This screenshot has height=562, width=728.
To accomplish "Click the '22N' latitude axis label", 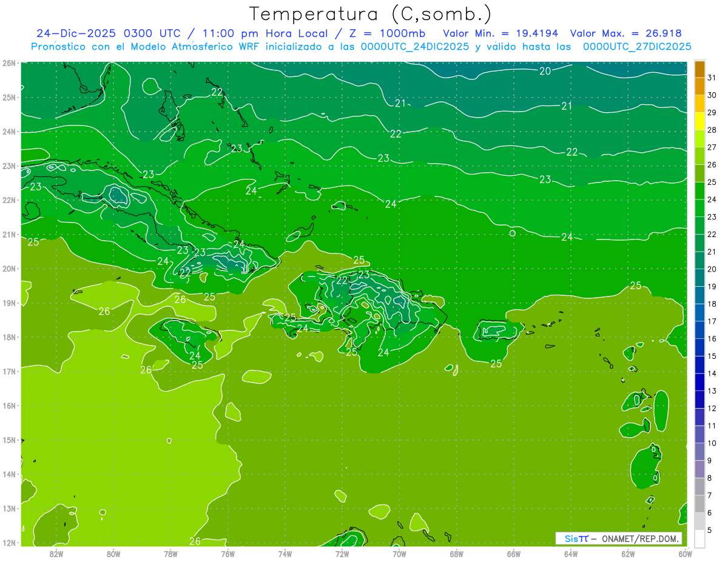I will [9, 200].
